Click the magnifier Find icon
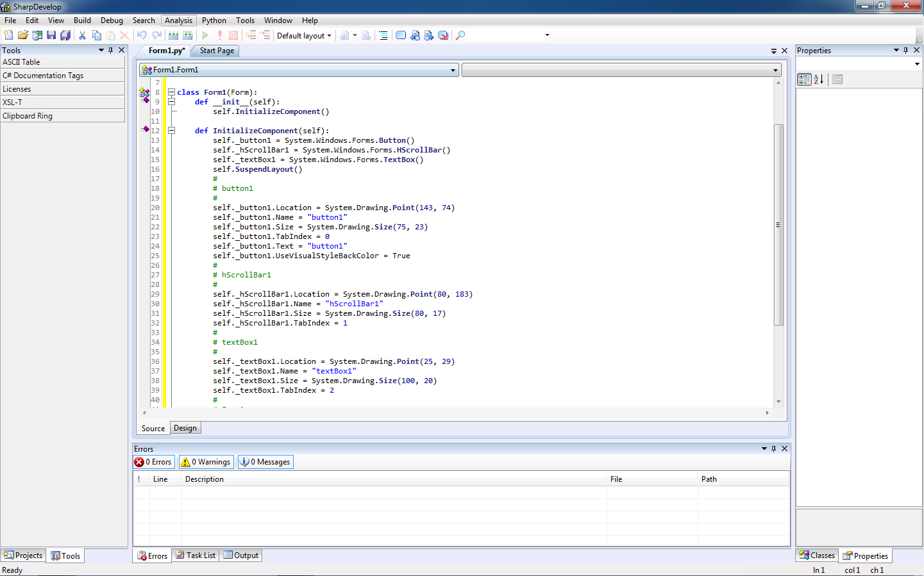 (460, 35)
